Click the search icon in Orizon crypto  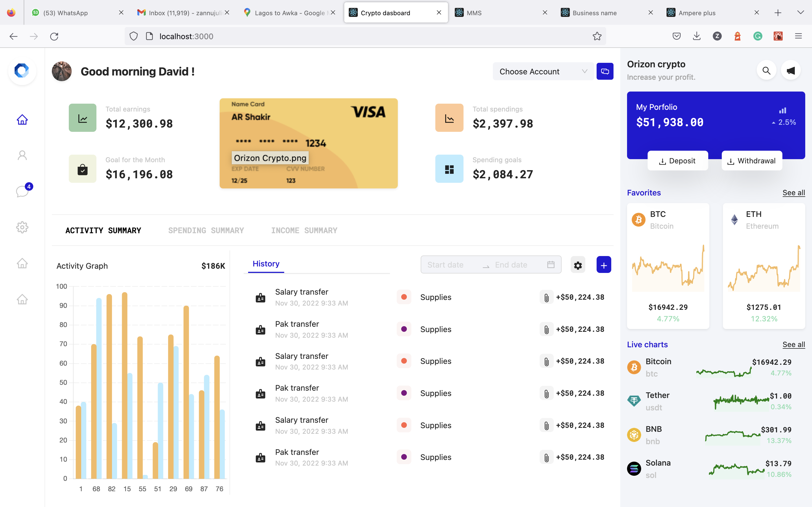(x=766, y=71)
